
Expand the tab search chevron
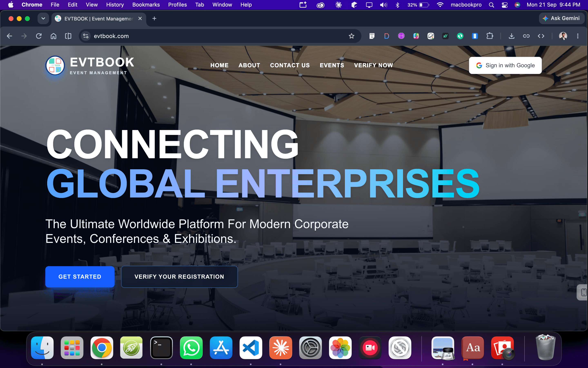pyautogui.click(x=43, y=18)
